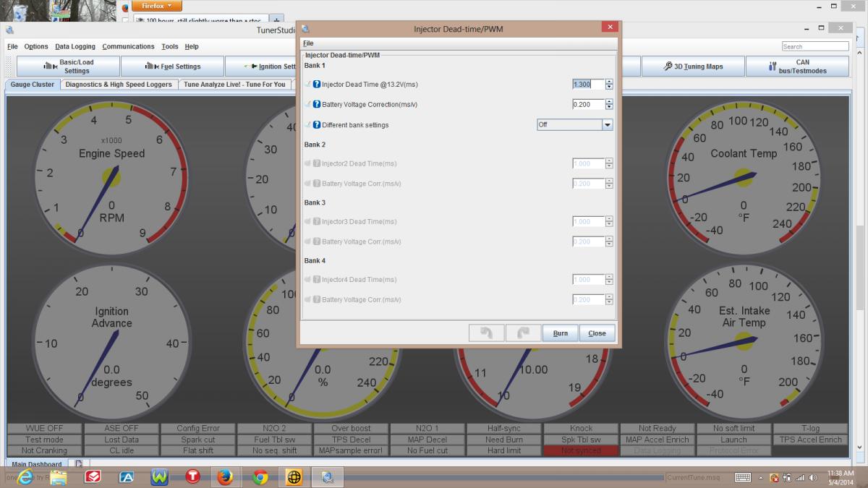Open the Data Logging menu
The image size is (868, 488).
pyautogui.click(x=75, y=46)
